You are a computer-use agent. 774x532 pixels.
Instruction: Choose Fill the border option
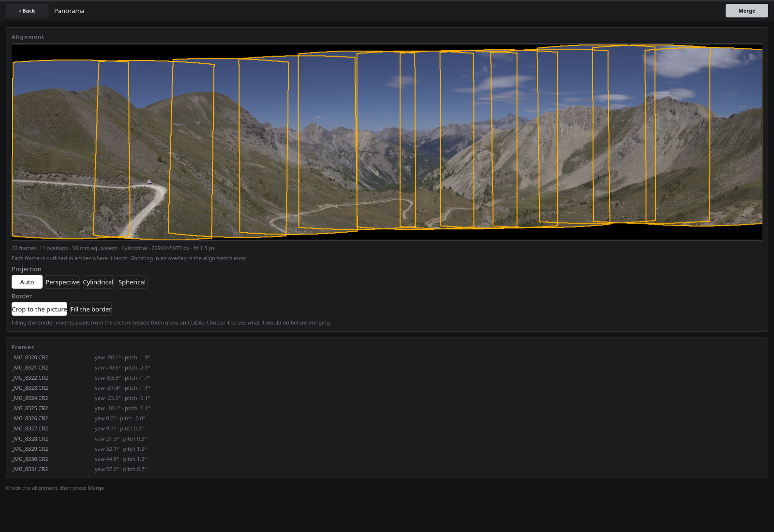[91, 309]
